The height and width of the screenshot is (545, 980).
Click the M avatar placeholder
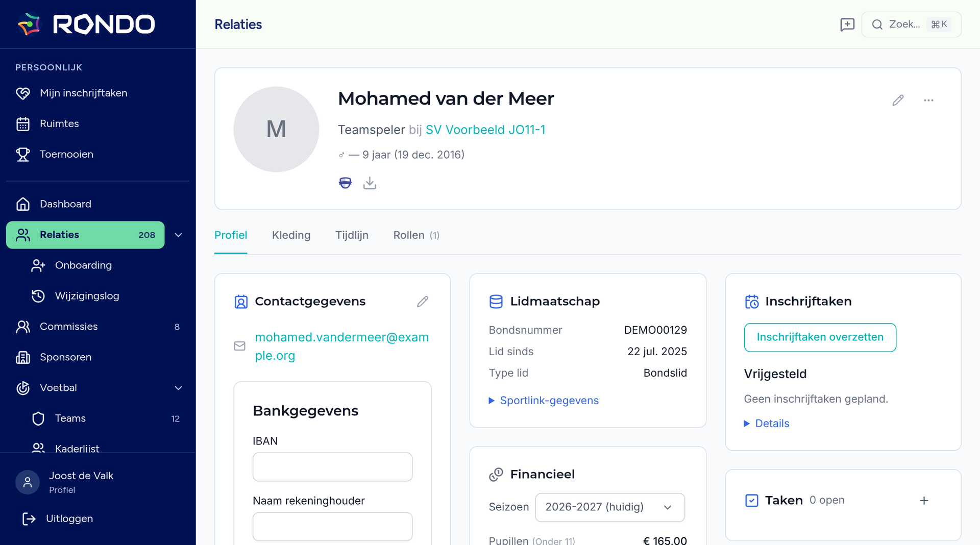click(x=276, y=129)
